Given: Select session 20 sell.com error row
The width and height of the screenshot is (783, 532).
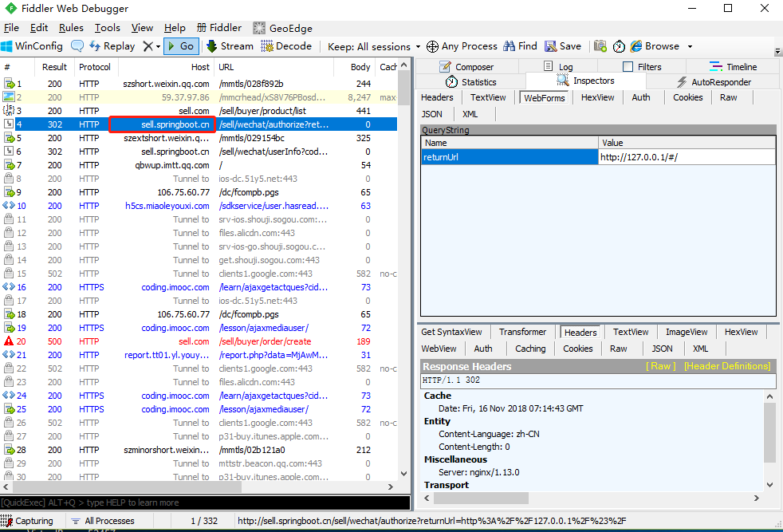Looking at the screenshot, I should pyautogui.click(x=199, y=341).
